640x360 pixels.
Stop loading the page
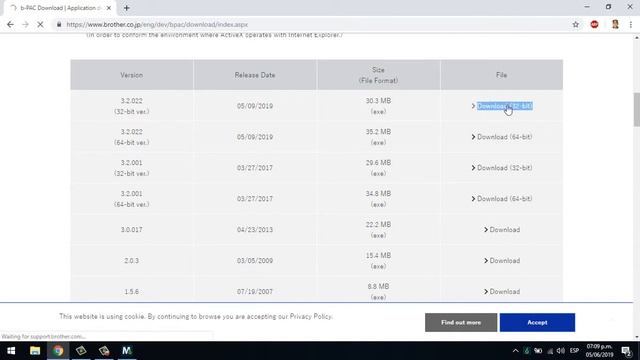tap(40, 24)
